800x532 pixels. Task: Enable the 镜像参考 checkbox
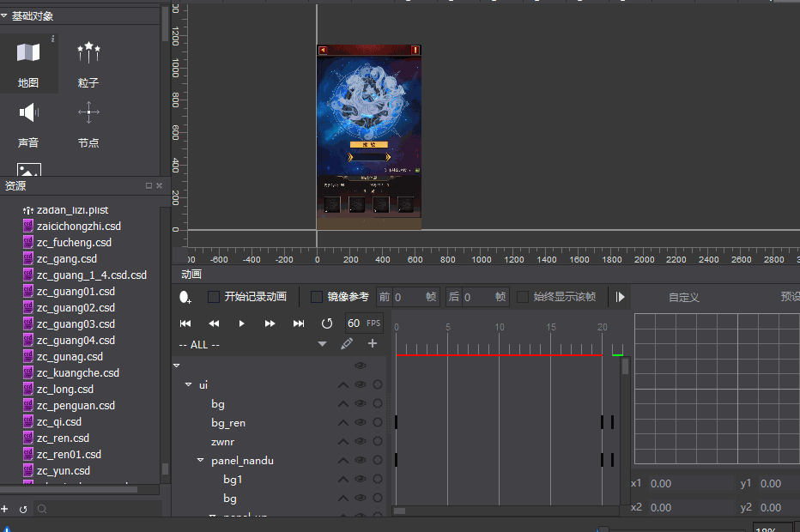(x=317, y=297)
